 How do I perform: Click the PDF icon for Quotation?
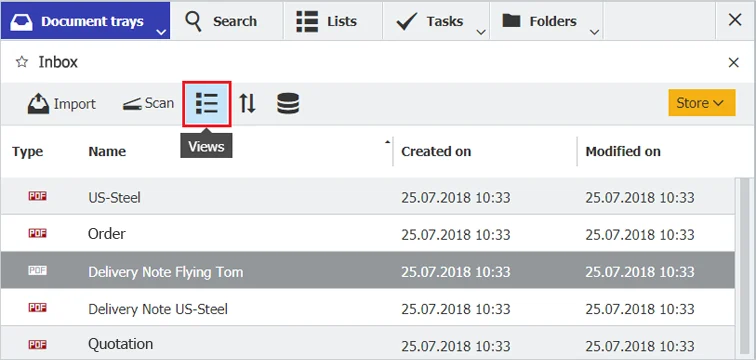click(38, 344)
